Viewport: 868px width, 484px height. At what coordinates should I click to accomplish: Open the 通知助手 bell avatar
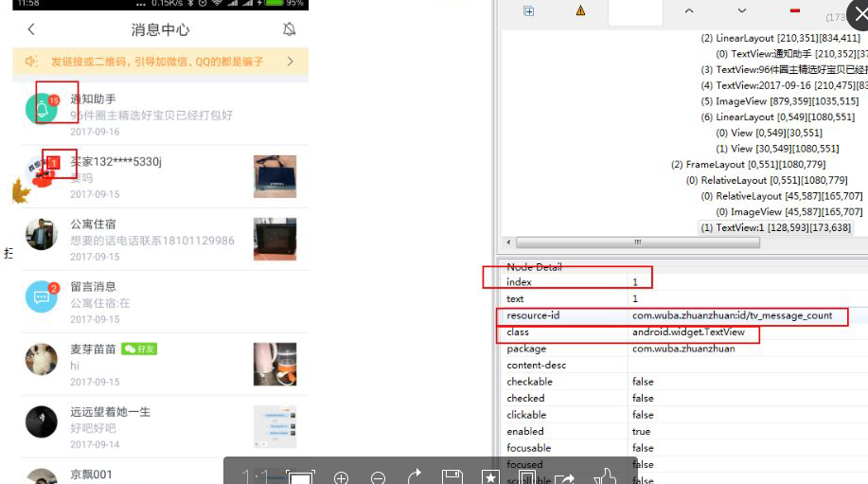[42, 109]
